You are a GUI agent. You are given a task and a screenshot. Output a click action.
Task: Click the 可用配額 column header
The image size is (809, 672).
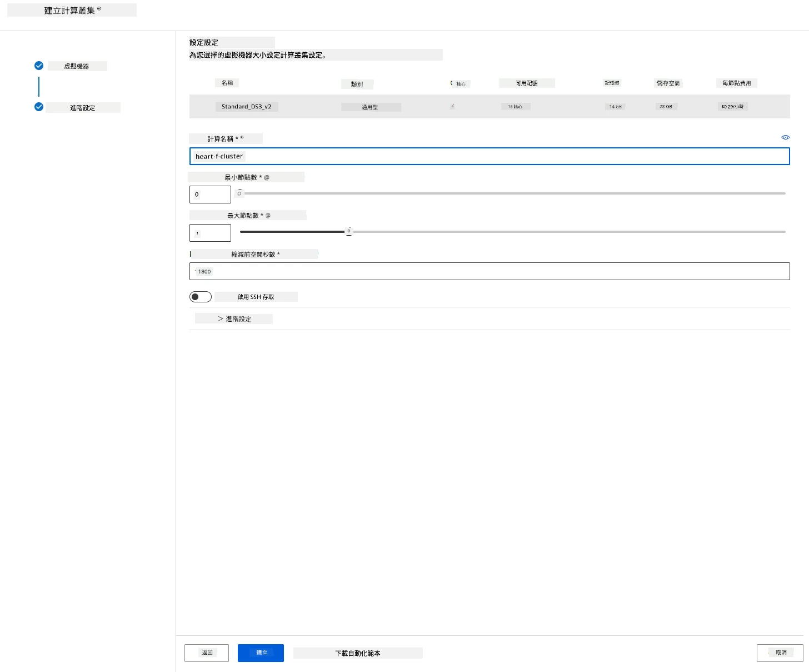527,83
